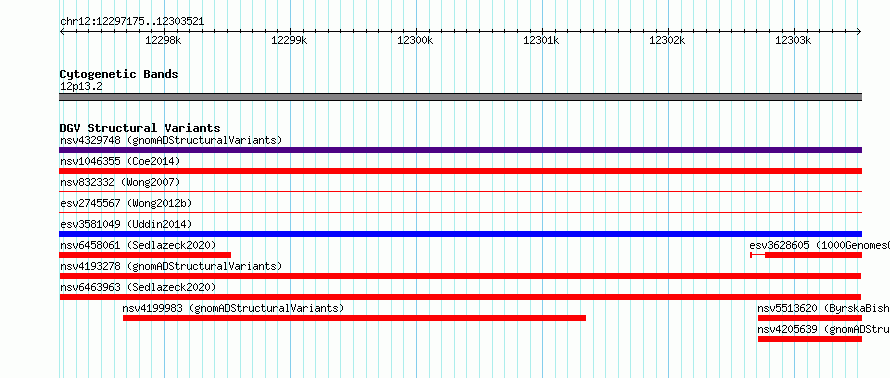The image size is (890, 378).
Task: Click the short red nsv6458061 bar
Action: click(145, 255)
